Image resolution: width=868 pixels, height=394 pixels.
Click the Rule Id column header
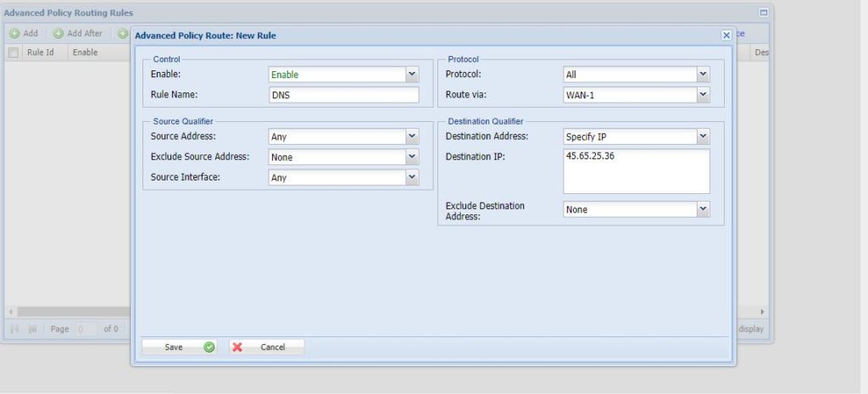click(x=41, y=53)
